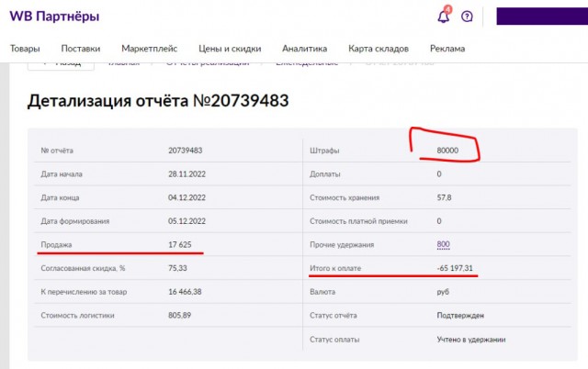Select the К перечислению value 16 466,38
Viewport: 588px width, 369px height.
click(185, 292)
